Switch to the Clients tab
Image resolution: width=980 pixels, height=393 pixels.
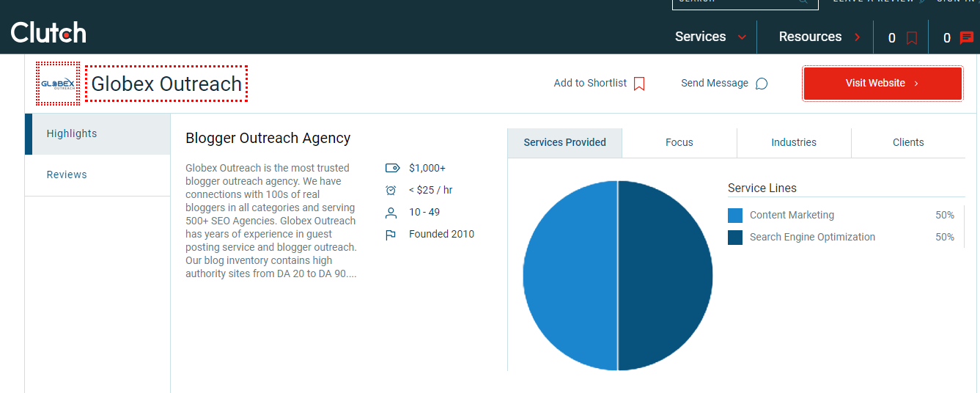tap(908, 142)
